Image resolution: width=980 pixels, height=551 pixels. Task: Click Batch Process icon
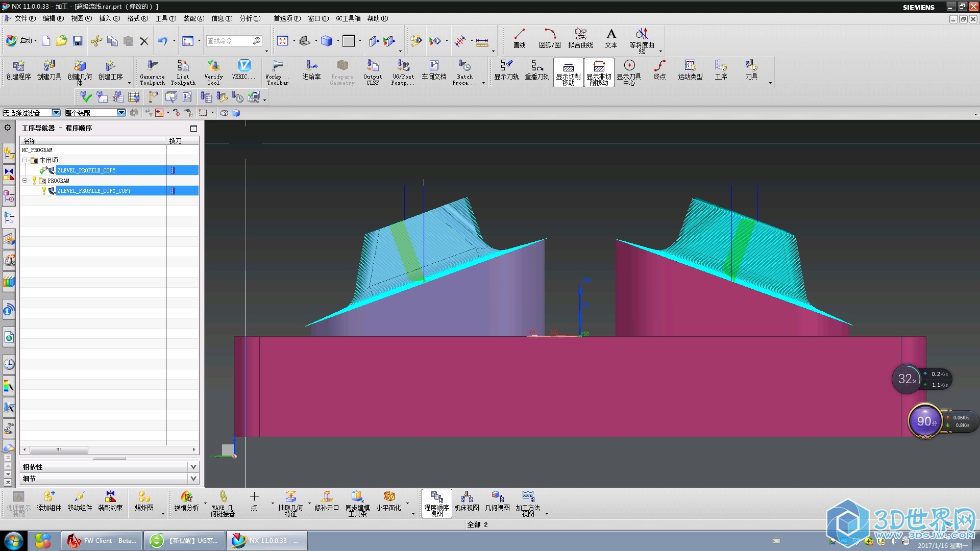[464, 72]
